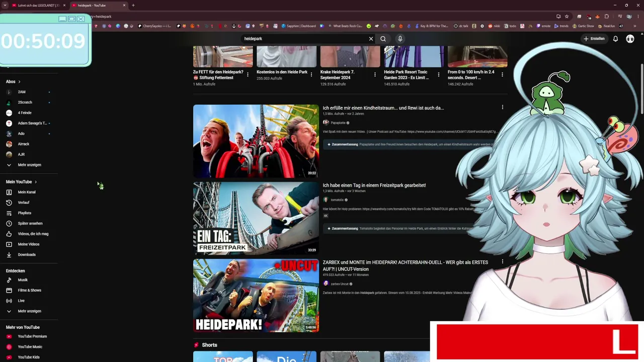Open Live under Entdecken

tap(16, 301)
